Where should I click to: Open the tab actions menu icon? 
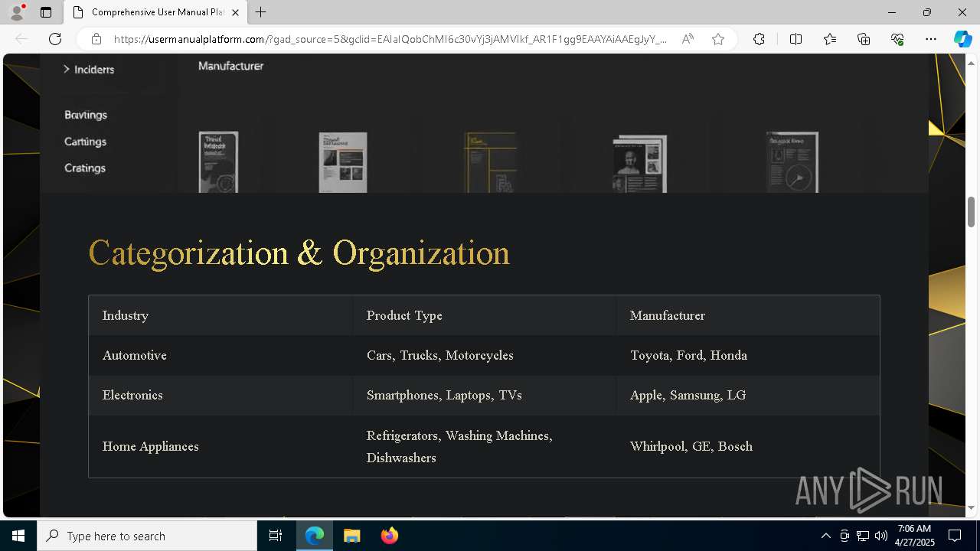point(46,12)
